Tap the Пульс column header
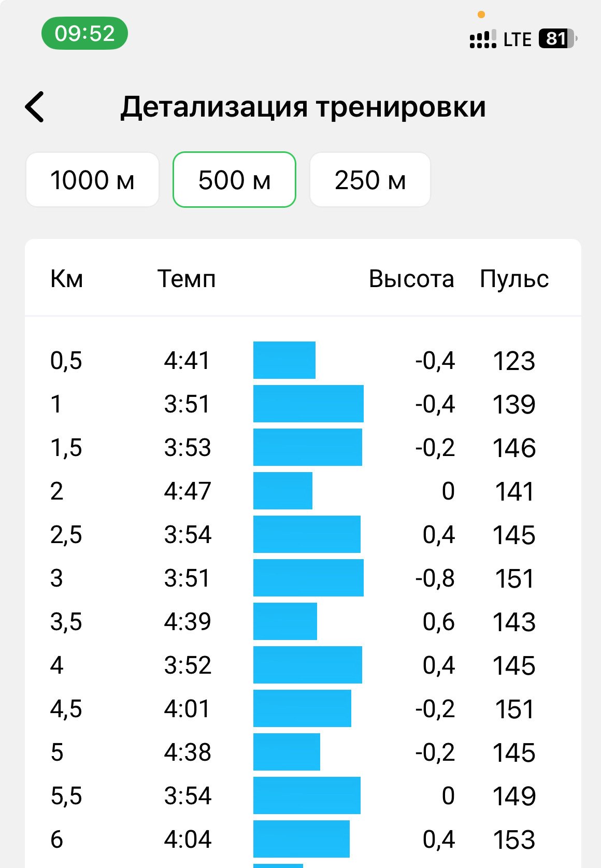Image resolution: width=601 pixels, height=868 pixels. pyautogui.click(x=514, y=279)
